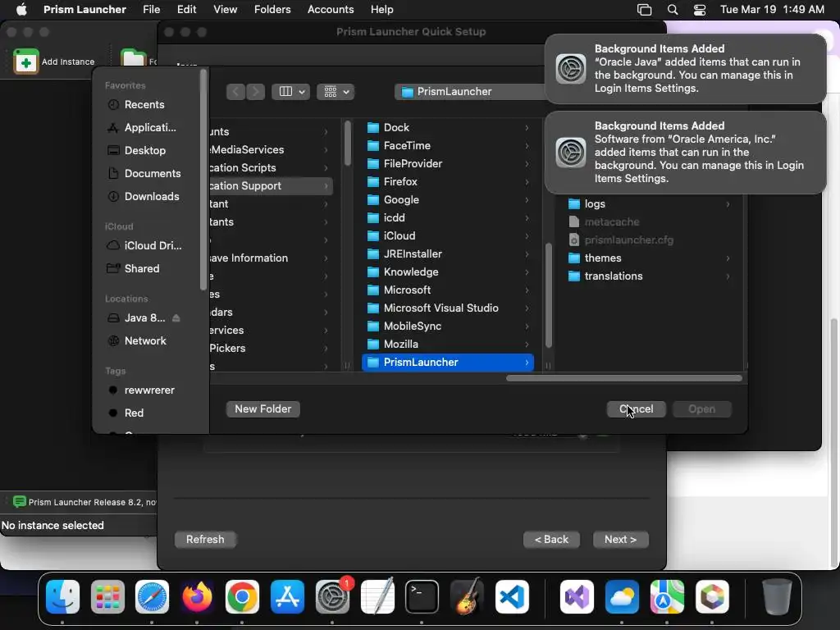
Task: Open the File menu
Action: point(151,10)
